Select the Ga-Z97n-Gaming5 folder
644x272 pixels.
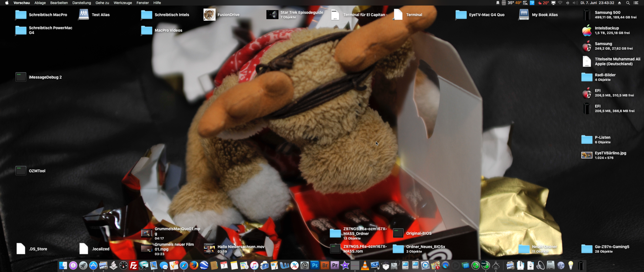click(x=587, y=249)
